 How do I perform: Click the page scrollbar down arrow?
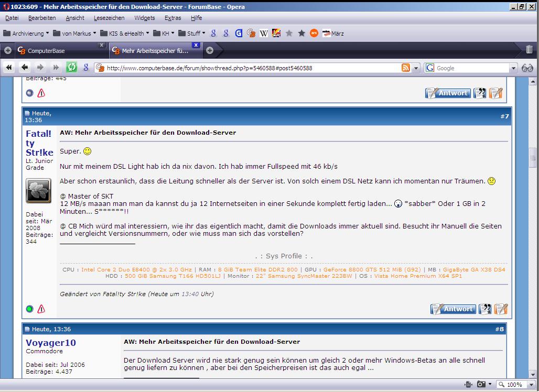[x=533, y=375]
